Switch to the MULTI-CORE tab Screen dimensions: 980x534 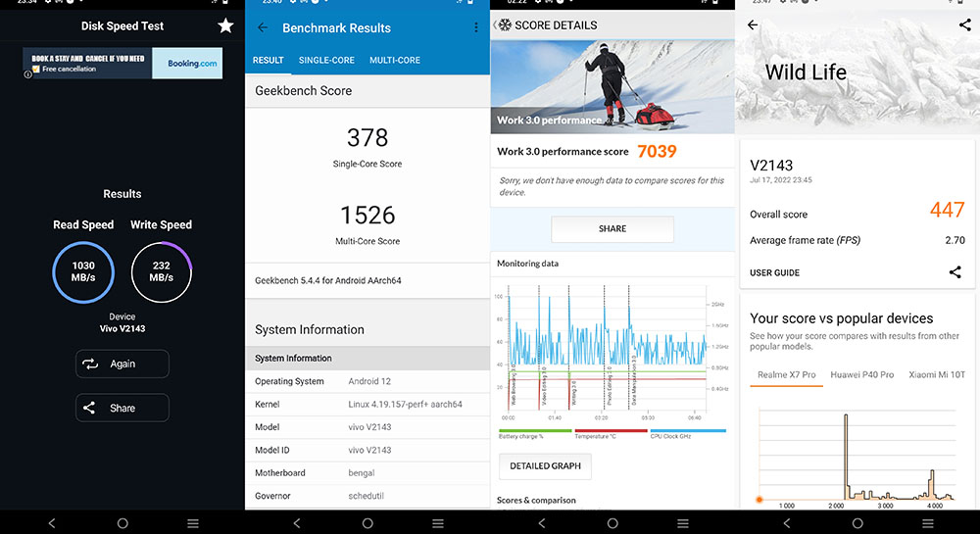coord(394,60)
